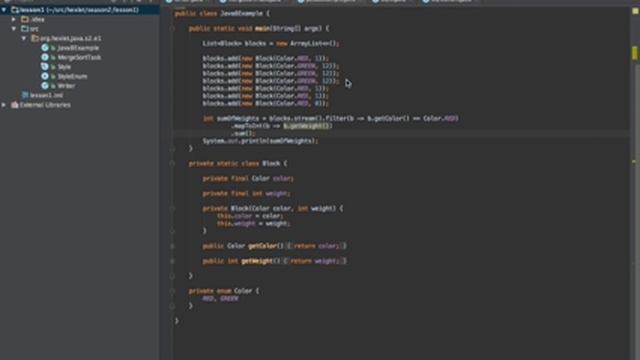Image resolution: width=640 pixels, height=360 pixels.
Task: Click 'private final int weight;' line
Action: point(247,193)
